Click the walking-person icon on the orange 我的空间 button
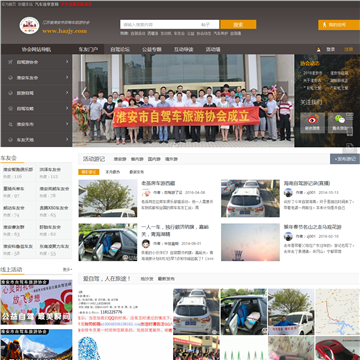360x360 pixels. click(x=324, y=25)
